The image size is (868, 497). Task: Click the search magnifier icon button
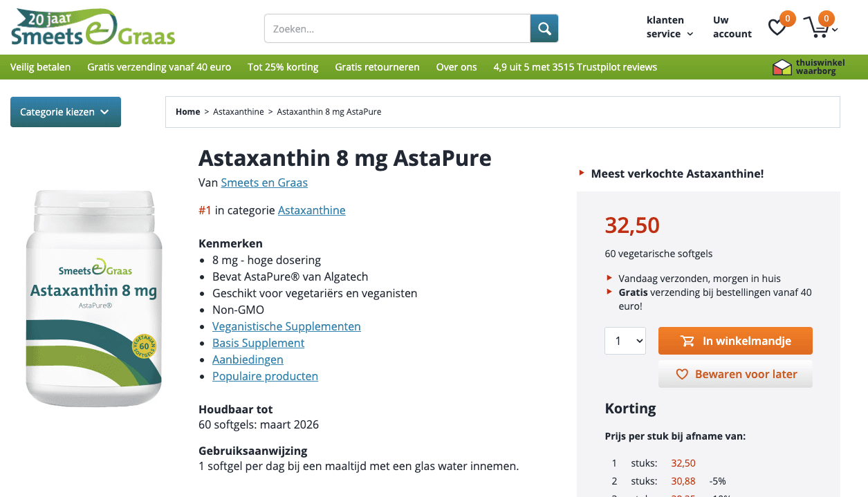[544, 28]
